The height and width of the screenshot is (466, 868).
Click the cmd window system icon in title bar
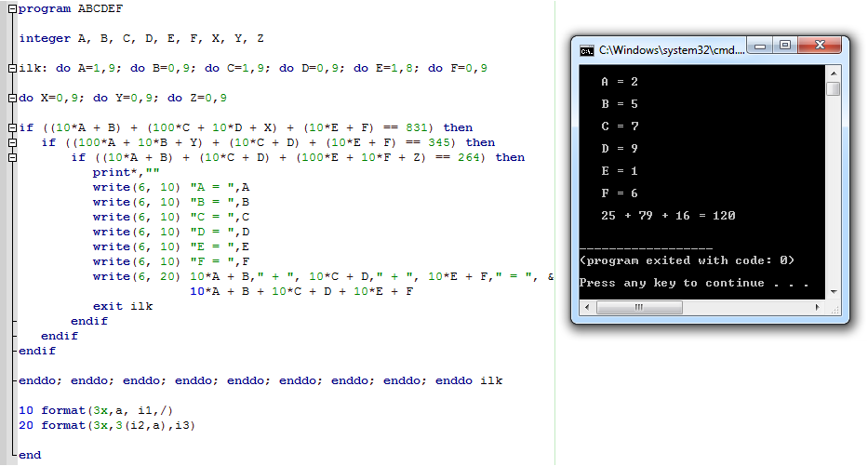[x=587, y=51]
